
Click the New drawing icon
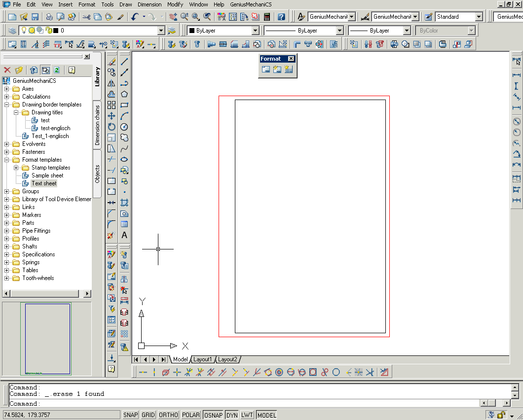click(12, 17)
